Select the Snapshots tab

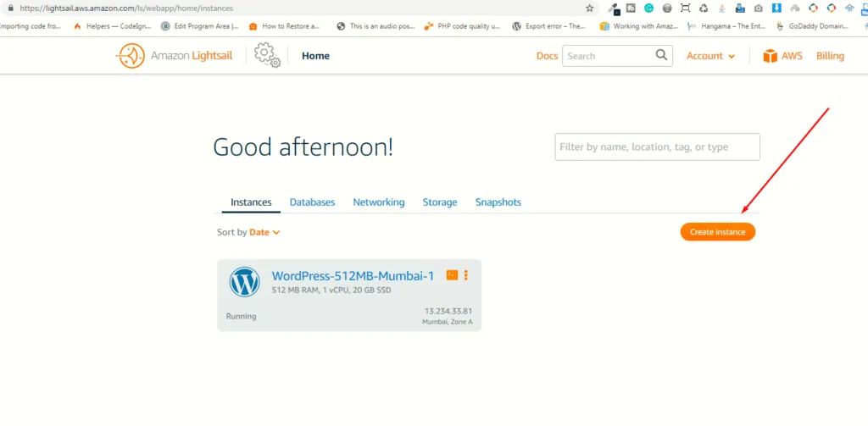coord(498,202)
